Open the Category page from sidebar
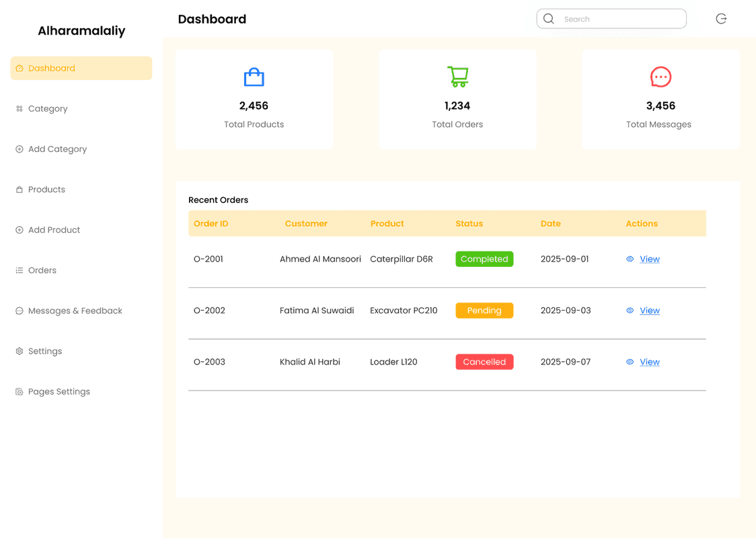756x538 pixels. click(48, 109)
